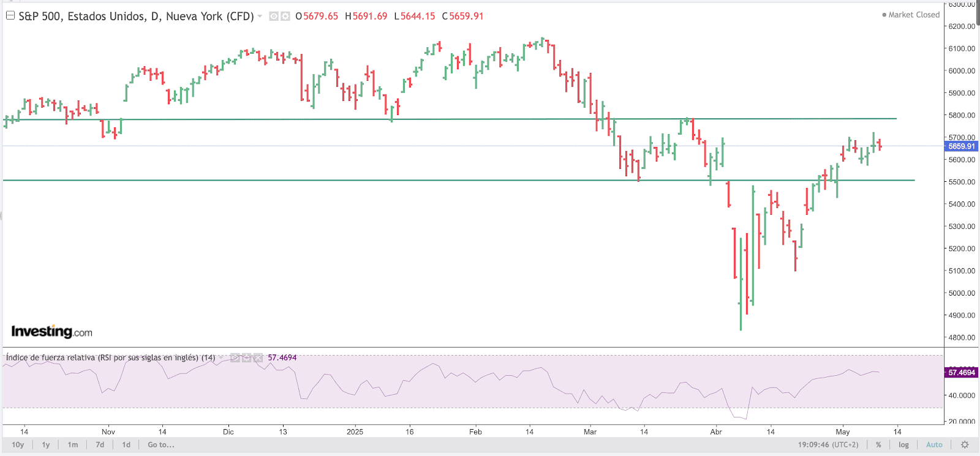This screenshot has width=980, height=456.
Task: Hide the RSI indicator with its eye icon
Action: click(235, 357)
